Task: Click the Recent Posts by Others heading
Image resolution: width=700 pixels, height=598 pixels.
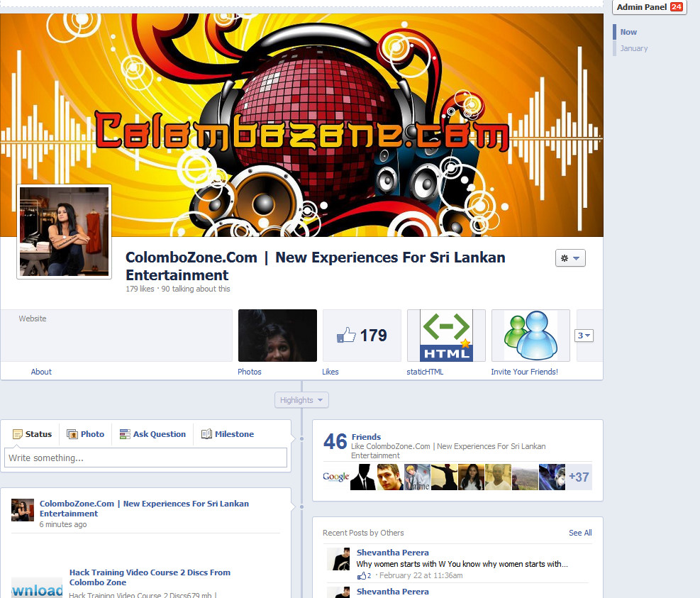Action: 363,533
